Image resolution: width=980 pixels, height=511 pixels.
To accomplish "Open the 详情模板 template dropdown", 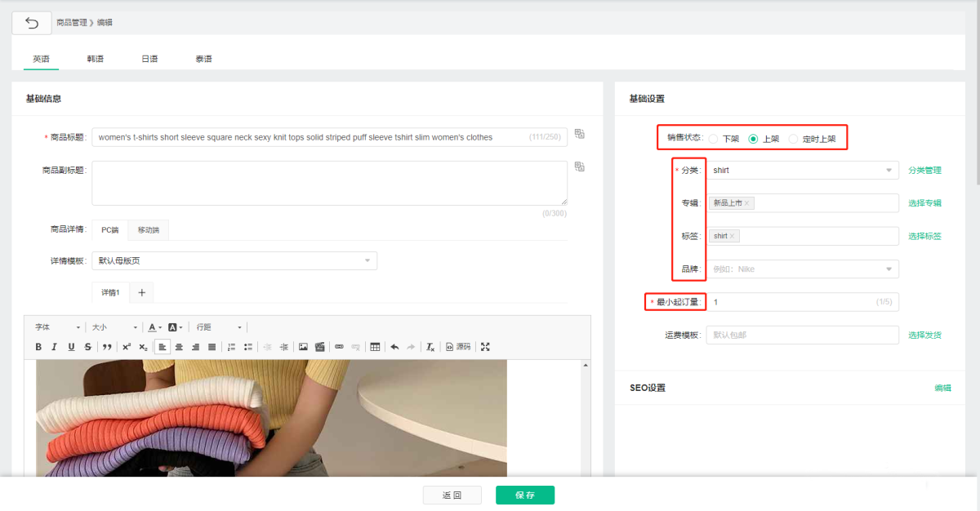I will click(234, 261).
